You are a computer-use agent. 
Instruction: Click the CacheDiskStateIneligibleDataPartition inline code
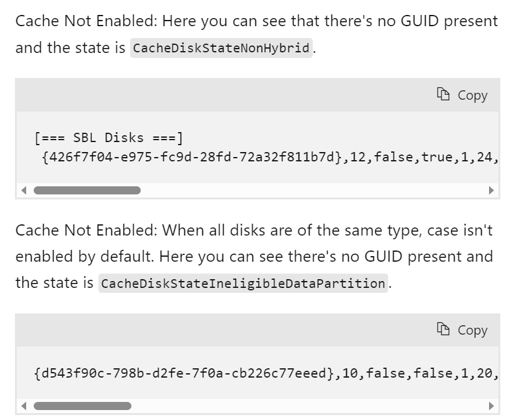click(x=243, y=284)
